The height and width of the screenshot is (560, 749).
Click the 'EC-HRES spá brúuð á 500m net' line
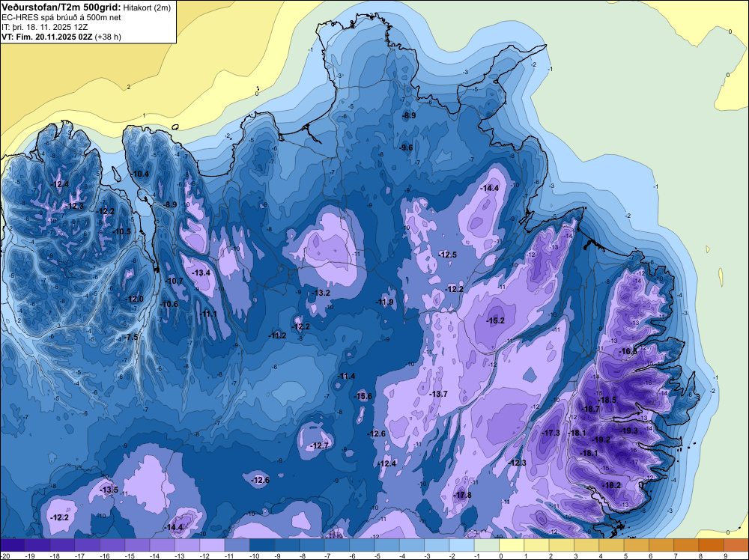[61, 18]
